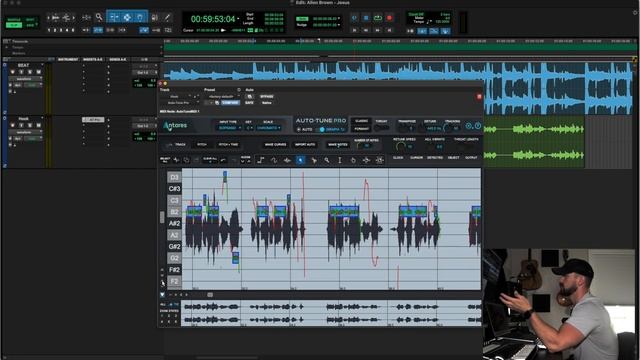Select the Note tool in Auto-Tune
The width and height of the screenshot is (640, 360).
point(287,160)
